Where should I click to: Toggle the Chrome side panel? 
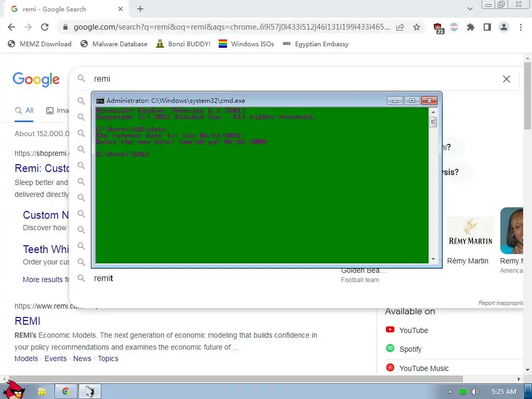tap(487, 27)
